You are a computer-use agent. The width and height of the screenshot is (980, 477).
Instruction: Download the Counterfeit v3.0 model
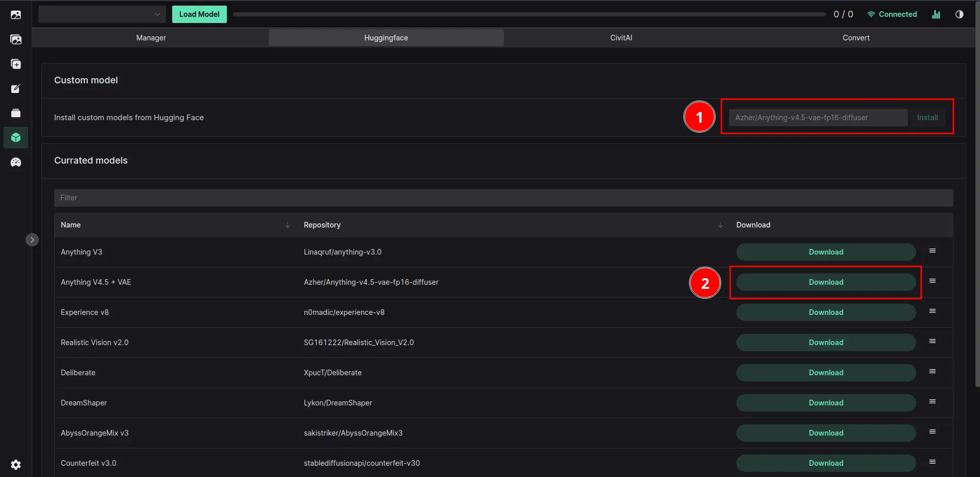826,463
